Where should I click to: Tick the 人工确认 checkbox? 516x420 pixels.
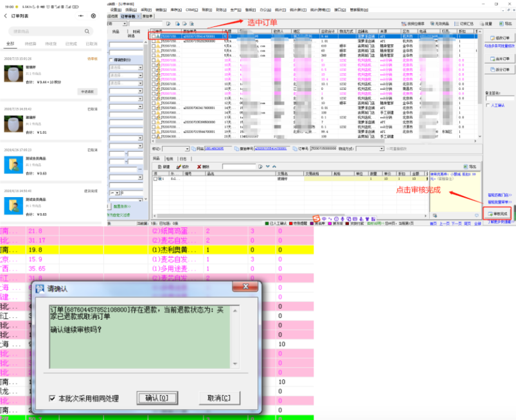tap(488, 105)
